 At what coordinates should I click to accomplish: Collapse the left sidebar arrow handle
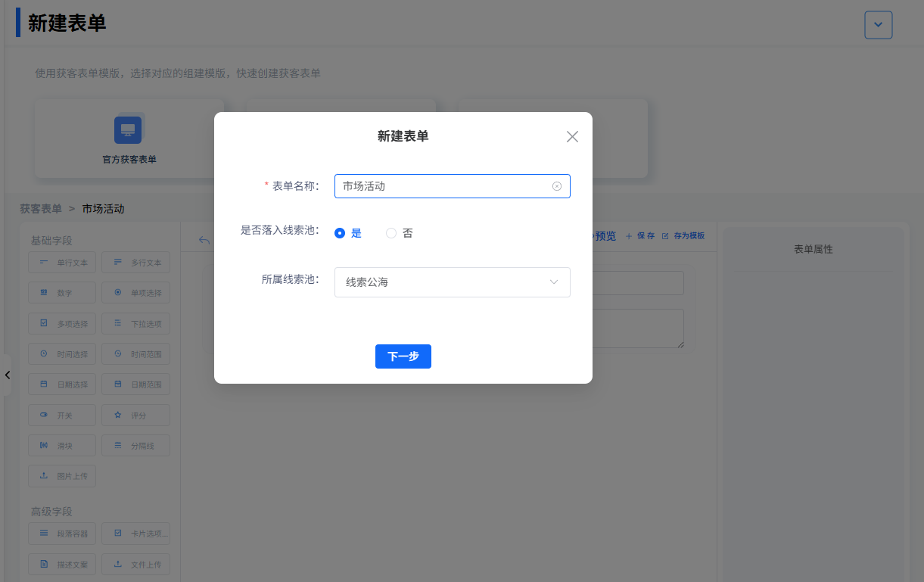coord(7,375)
